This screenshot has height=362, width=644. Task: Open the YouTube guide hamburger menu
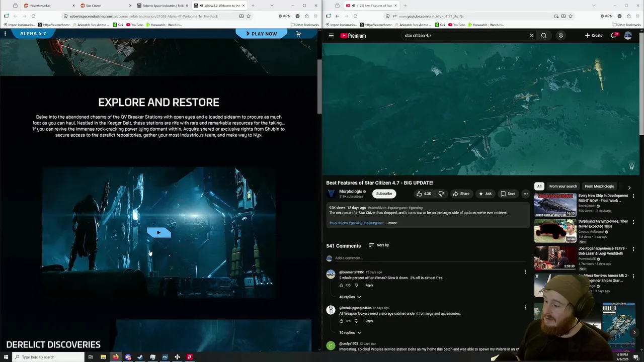click(331, 36)
